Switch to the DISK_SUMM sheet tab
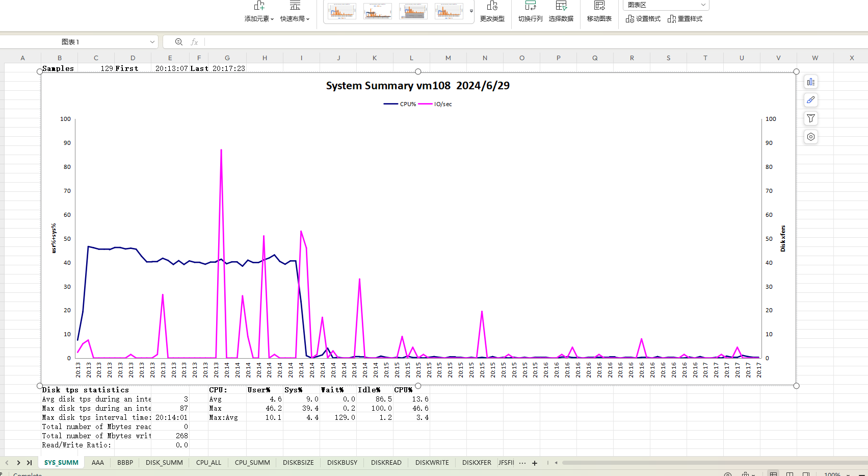The width and height of the screenshot is (868, 476). [x=164, y=463]
